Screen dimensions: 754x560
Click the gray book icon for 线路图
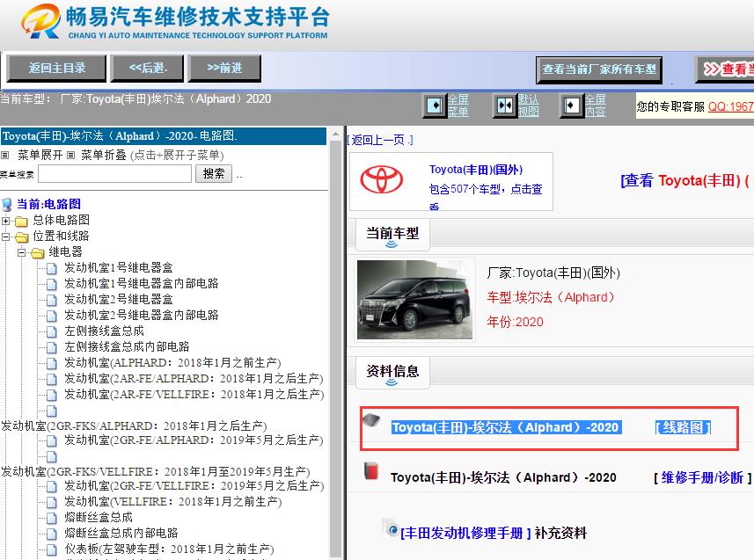[371, 420]
